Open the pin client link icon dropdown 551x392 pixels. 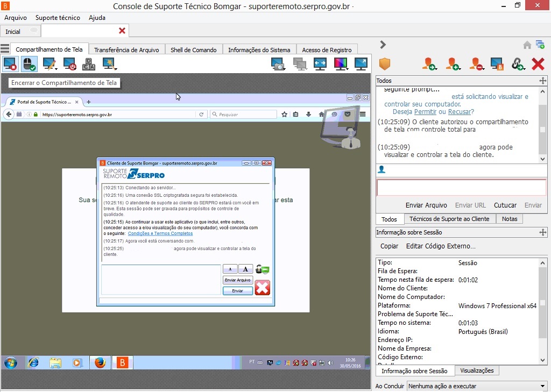(518, 64)
